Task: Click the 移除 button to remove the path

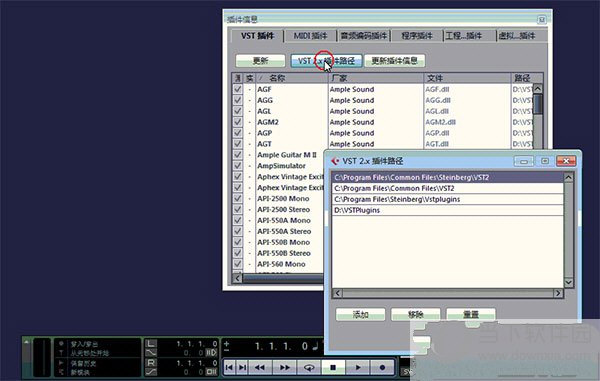Action: 416,314
